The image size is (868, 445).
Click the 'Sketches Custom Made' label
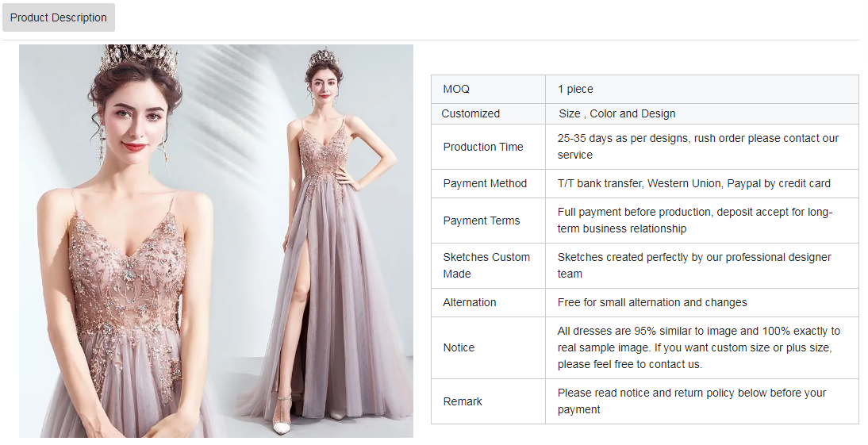click(x=486, y=265)
